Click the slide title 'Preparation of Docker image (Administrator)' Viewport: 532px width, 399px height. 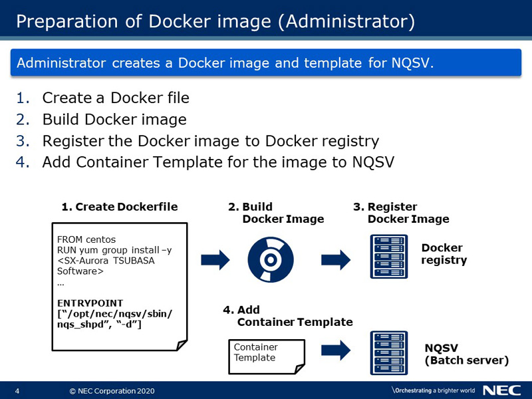pos(215,21)
